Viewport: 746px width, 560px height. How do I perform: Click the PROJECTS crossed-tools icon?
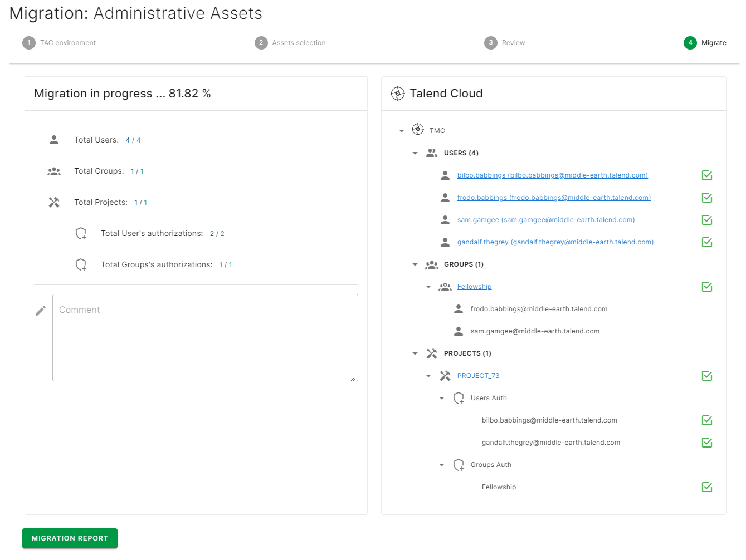coord(432,353)
